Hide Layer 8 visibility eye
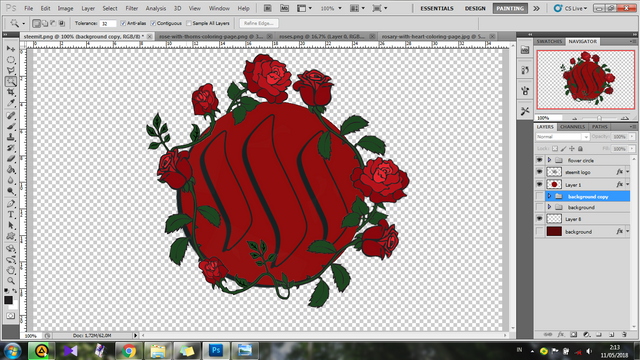 (x=540, y=219)
